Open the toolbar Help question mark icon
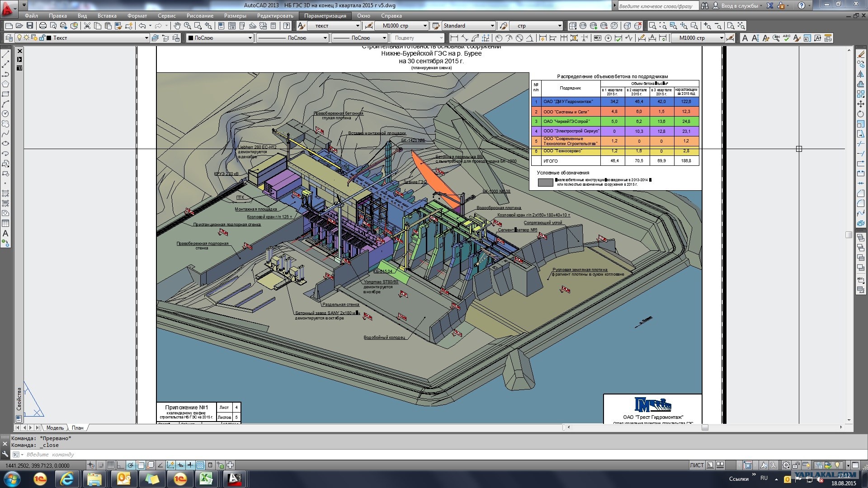This screenshot has width=868, height=488. pos(287,26)
